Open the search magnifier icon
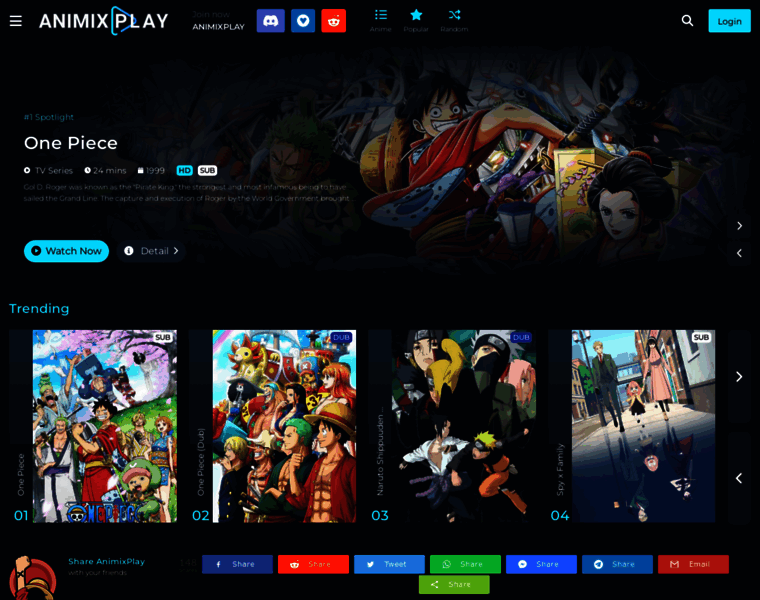 coord(687,21)
